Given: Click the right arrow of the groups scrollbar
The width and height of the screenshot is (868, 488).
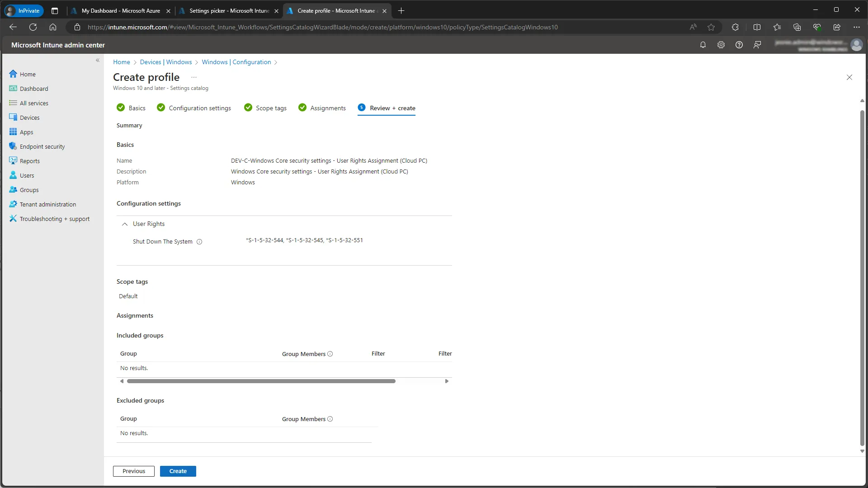Looking at the screenshot, I should 447,381.
